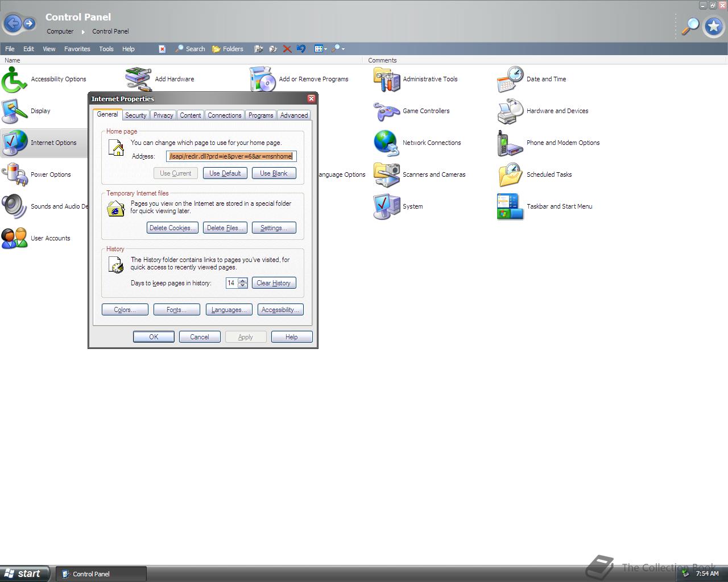Open the Scanners and Cameras icon

[x=387, y=174]
